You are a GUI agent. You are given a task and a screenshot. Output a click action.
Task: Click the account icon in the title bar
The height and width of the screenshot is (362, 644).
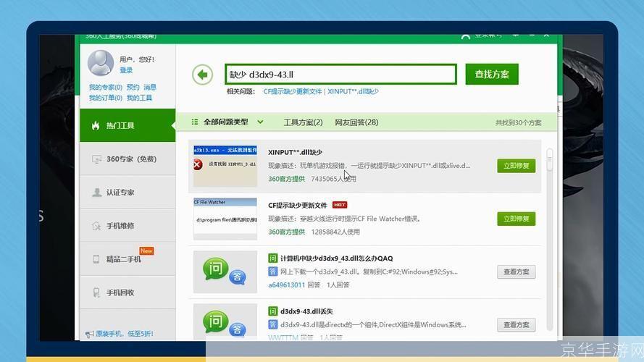point(465,36)
